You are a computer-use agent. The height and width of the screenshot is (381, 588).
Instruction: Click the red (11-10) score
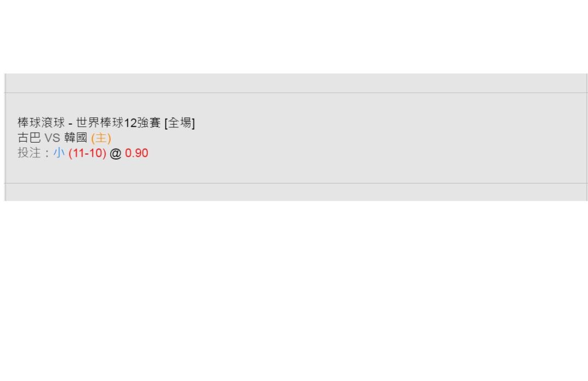coord(87,153)
